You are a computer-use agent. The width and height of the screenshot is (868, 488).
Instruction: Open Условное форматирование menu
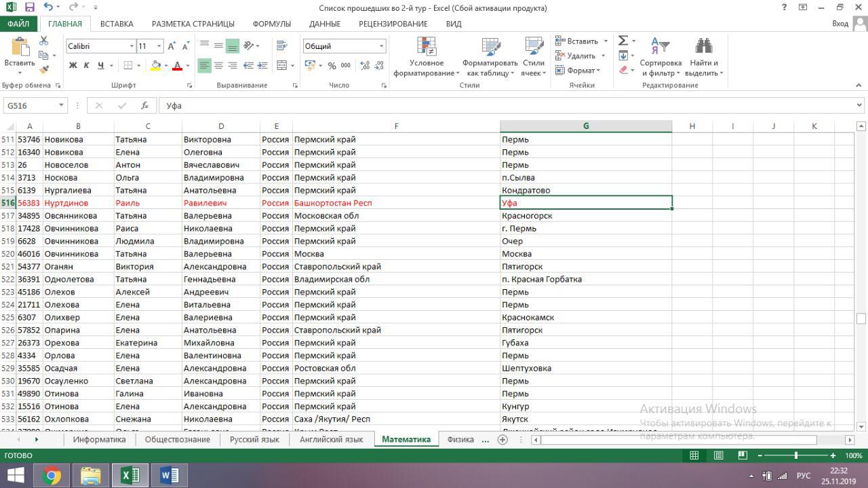tap(427, 57)
